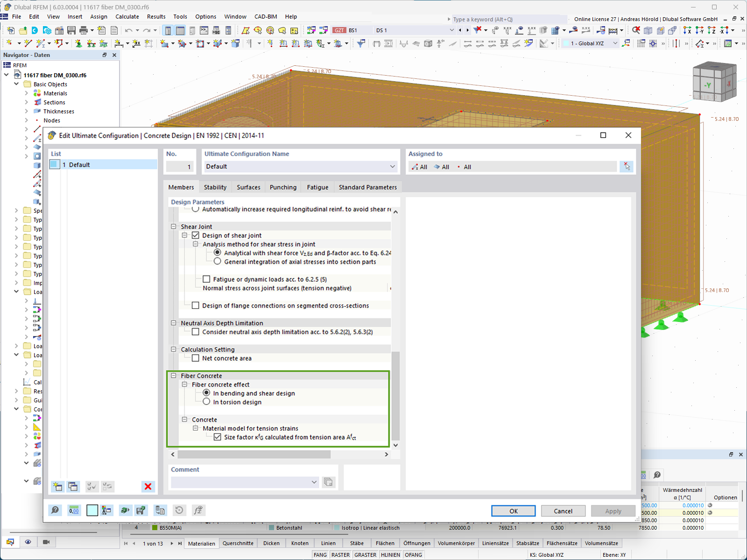Collapse the Fiber Concrete section

coord(174,376)
